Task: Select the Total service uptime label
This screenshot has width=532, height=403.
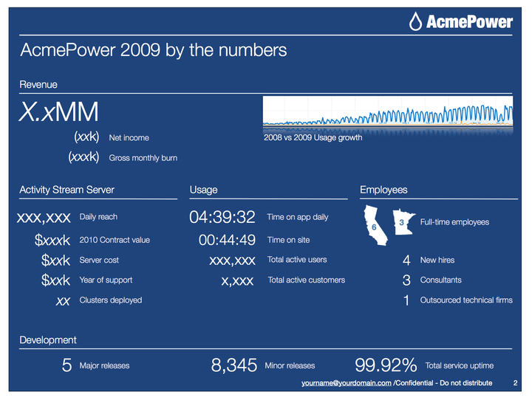Action: point(460,365)
